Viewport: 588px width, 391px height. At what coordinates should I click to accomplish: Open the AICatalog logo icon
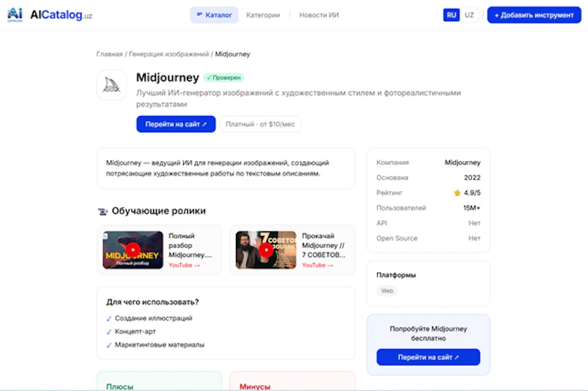coord(15,15)
